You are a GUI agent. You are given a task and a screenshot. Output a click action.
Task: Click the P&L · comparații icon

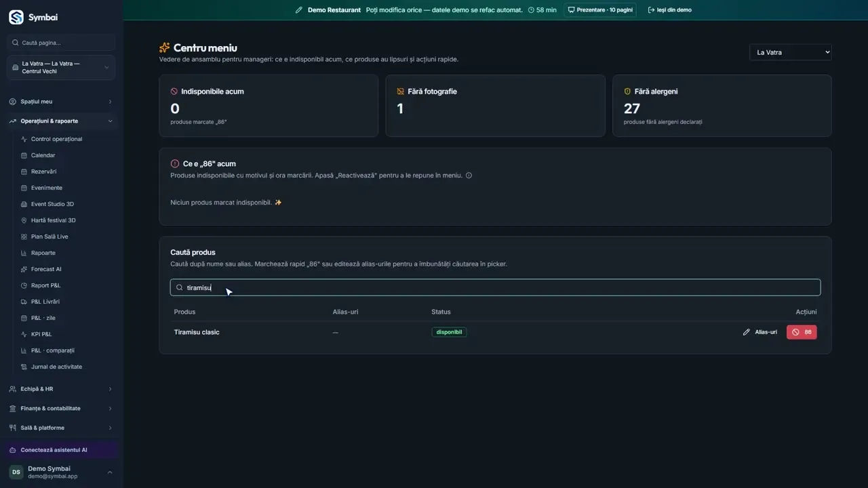tap(24, 350)
